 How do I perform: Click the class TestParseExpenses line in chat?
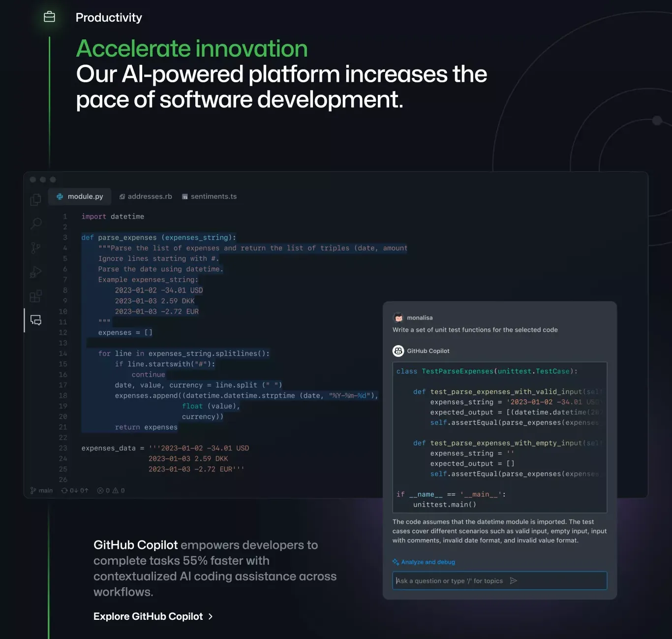coord(487,371)
